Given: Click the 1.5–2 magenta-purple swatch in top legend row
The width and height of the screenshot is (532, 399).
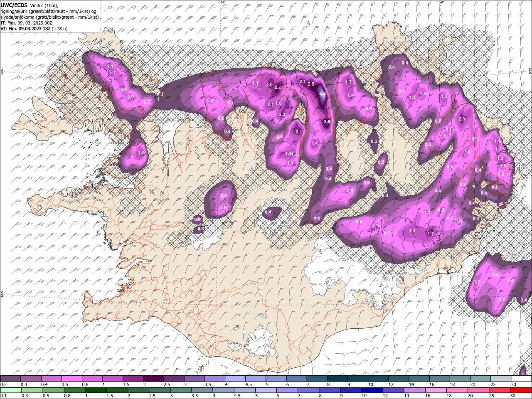Looking at the screenshot, I should pyautogui.click(x=133, y=379).
